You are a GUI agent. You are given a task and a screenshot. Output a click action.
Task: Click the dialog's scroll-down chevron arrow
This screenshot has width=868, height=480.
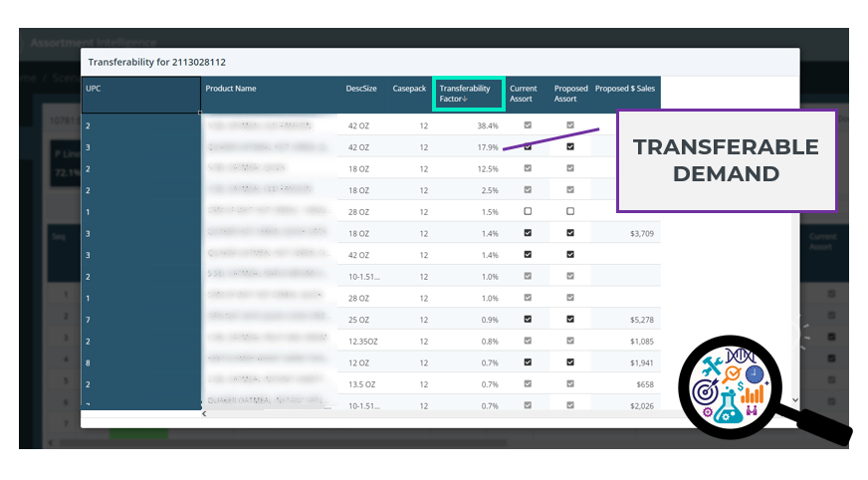pyautogui.click(x=793, y=399)
